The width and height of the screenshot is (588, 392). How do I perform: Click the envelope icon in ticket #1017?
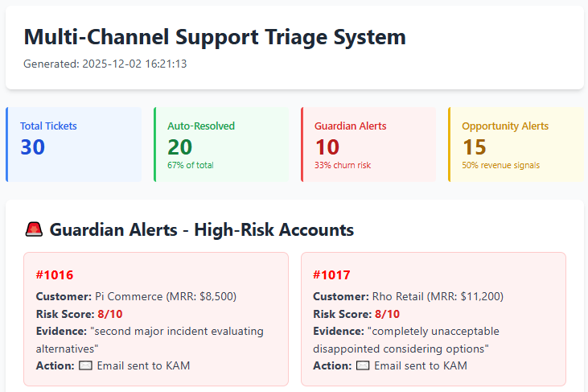[x=363, y=365]
